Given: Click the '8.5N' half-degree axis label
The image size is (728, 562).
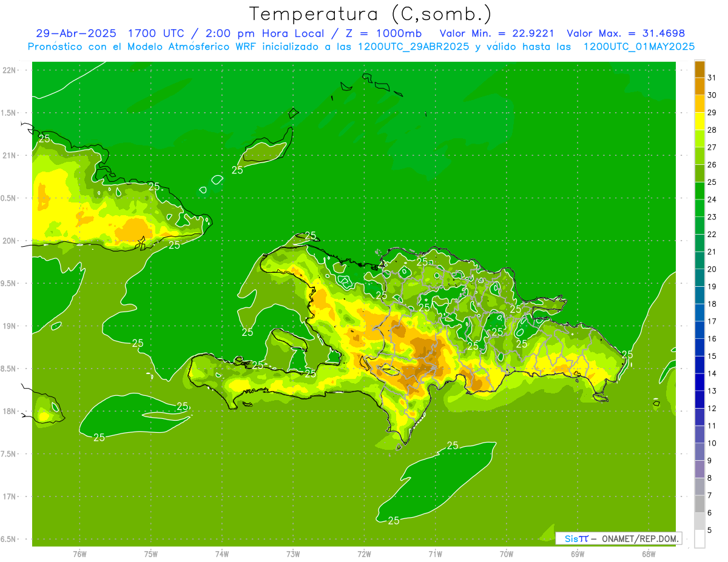Looking at the screenshot, I should pos(8,369).
